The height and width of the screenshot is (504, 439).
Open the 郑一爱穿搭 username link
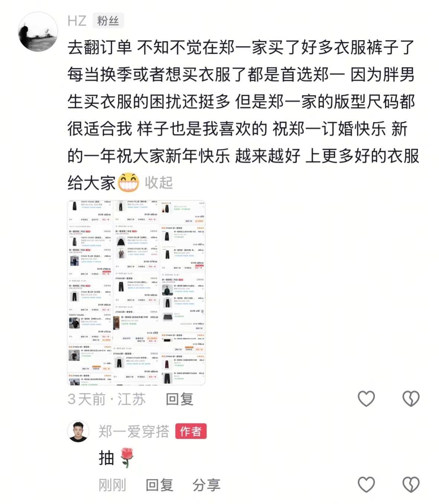click(134, 432)
